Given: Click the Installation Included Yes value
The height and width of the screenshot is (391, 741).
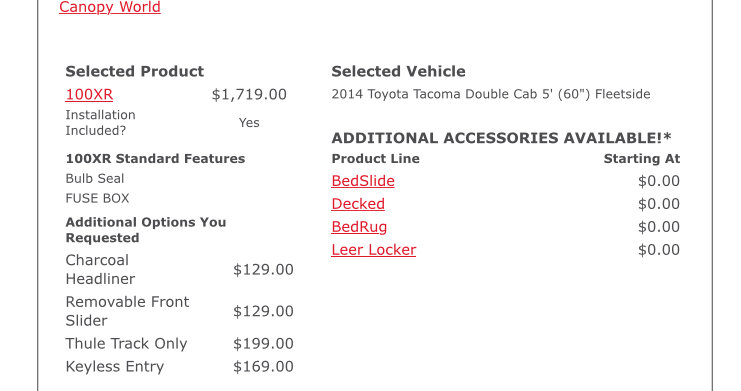Looking at the screenshot, I should coord(249,123).
